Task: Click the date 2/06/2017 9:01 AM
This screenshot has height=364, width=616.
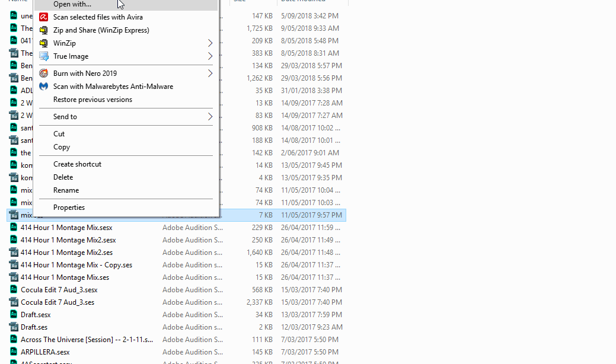Action: (x=309, y=153)
